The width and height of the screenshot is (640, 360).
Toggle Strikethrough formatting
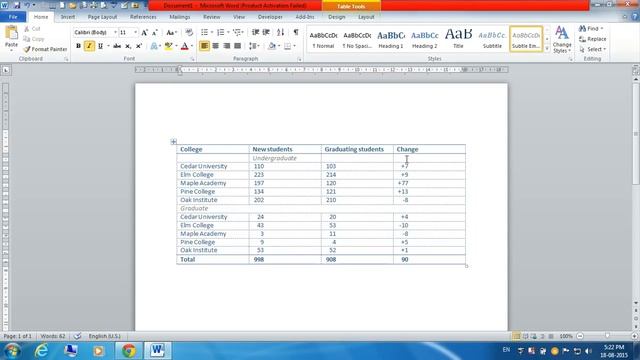pyautogui.click(x=117, y=46)
